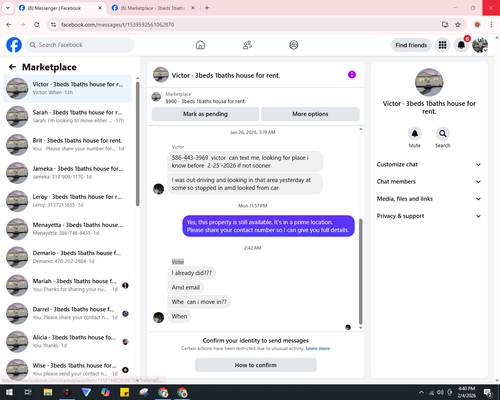Open Windows Start menu
500x400 pixels.
[9, 392]
